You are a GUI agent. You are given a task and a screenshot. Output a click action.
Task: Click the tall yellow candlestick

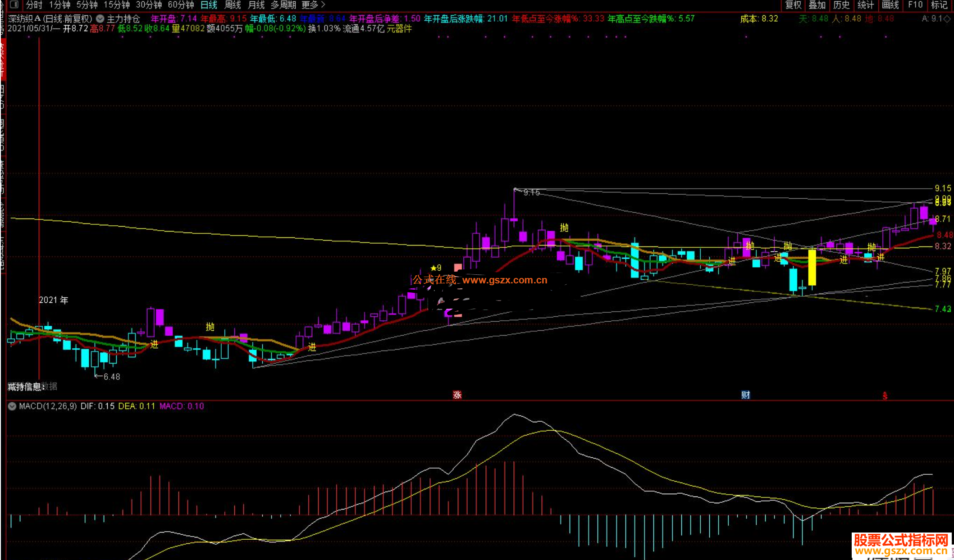pos(812,268)
